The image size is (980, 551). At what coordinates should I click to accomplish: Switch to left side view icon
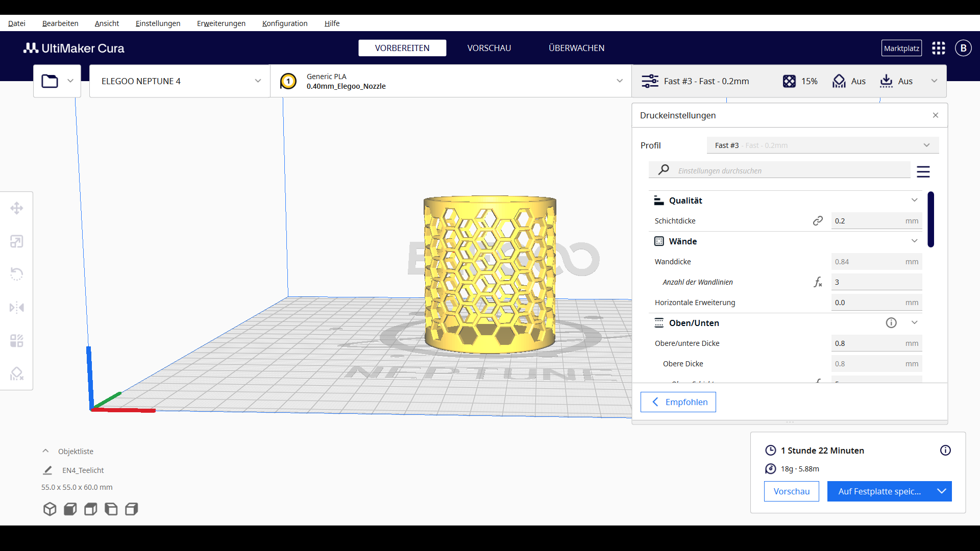pos(111,509)
